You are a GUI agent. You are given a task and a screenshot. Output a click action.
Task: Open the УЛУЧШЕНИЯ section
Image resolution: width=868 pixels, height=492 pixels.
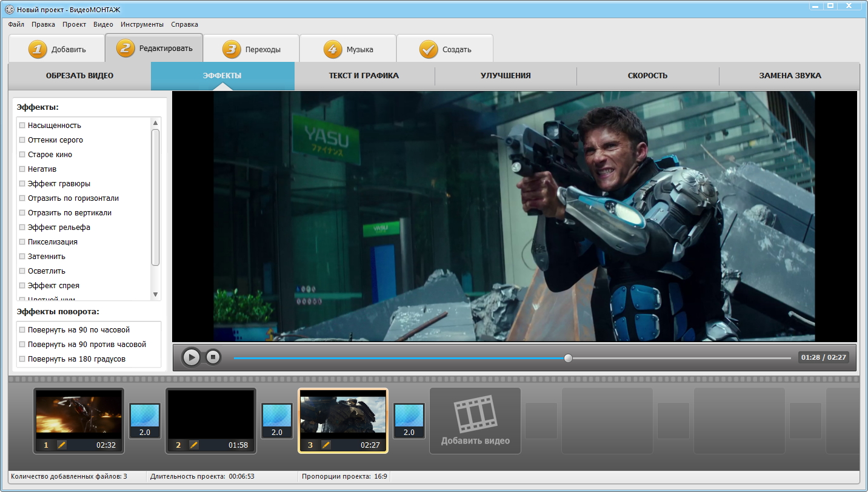pyautogui.click(x=506, y=76)
